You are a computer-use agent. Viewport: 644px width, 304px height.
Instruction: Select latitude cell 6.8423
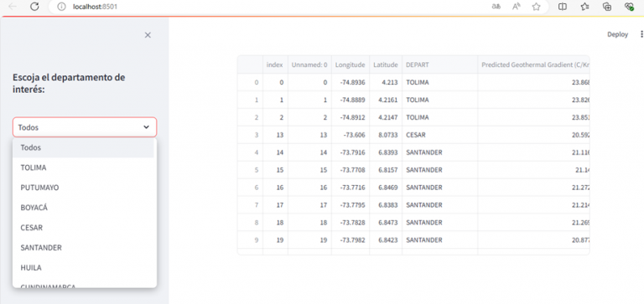point(386,240)
